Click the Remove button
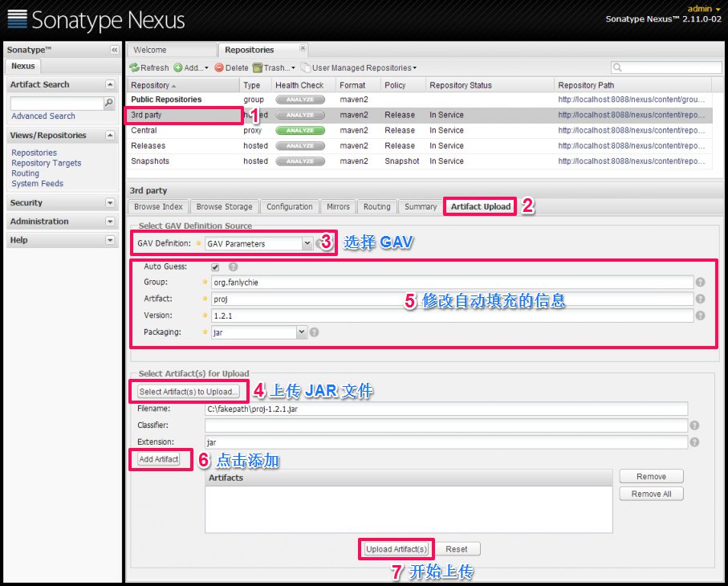 click(651, 476)
